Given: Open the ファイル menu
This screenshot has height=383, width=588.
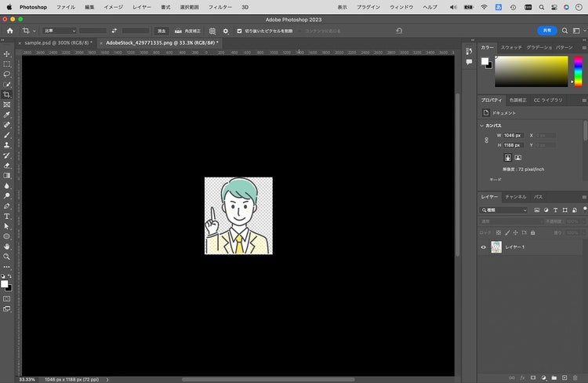Looking at the screenshot, I should pos(66,7).
